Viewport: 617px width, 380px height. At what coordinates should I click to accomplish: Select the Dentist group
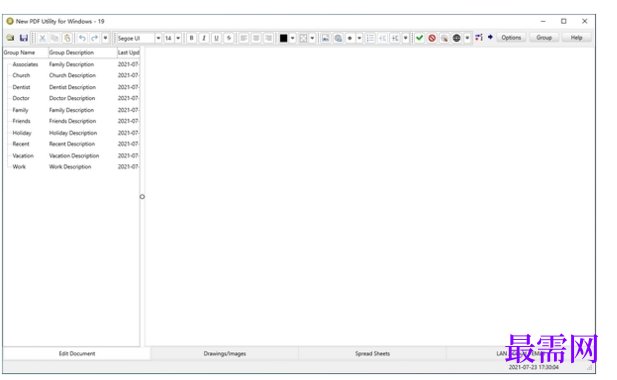click(x=21, y=87)
